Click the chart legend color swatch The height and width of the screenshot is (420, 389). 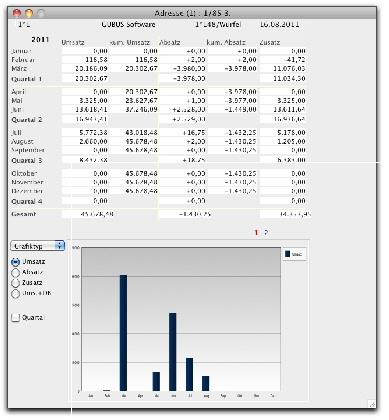287,254
